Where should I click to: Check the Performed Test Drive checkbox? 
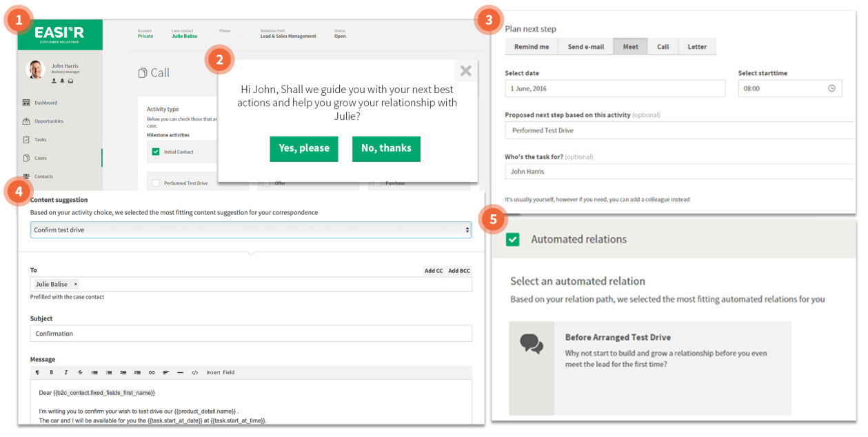[x=156, y=183]
